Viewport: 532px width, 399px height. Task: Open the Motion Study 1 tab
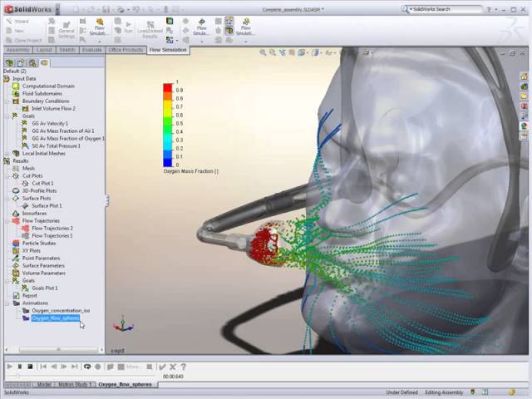75,385
